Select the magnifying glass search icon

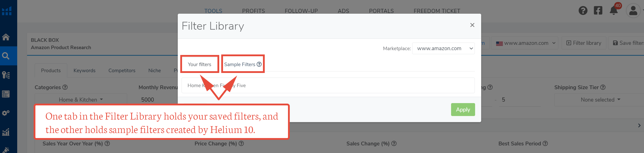click(x=6, y=56)
